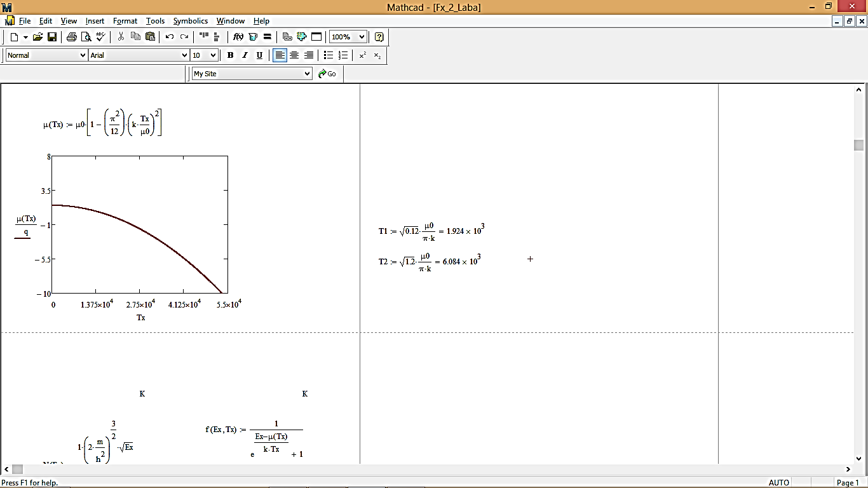Open the View menu
This screenshot has height=488, width=868.
point(69,21)
